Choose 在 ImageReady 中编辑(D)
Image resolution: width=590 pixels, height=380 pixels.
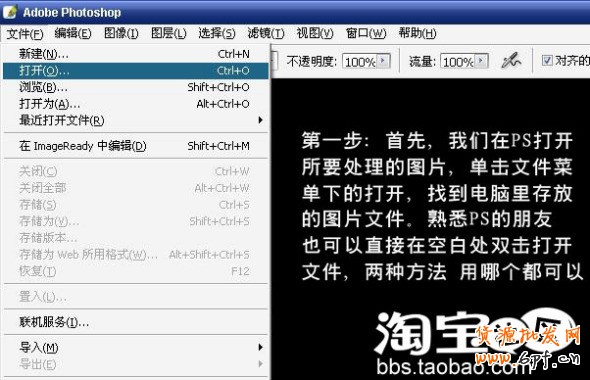[136, 146]
